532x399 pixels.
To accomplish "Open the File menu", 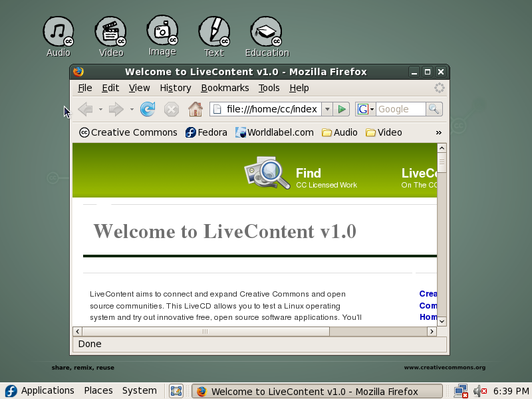I will pos(85,88).
